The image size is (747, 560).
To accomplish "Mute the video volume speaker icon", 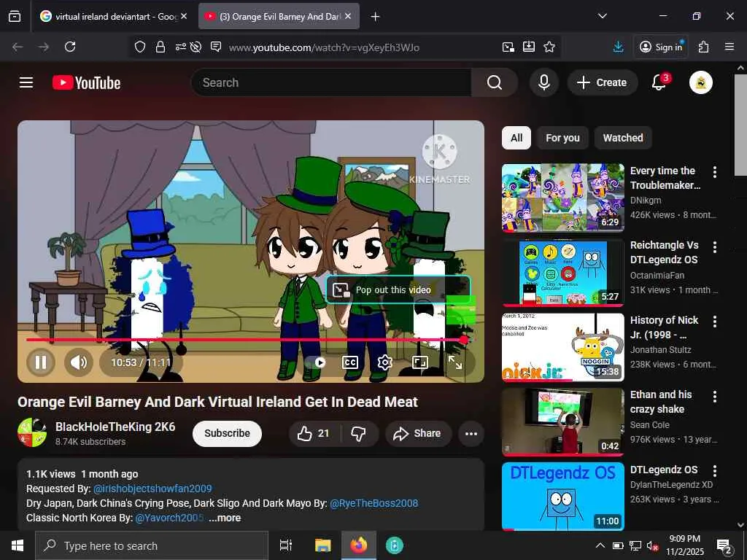I will tap(79, 363).
